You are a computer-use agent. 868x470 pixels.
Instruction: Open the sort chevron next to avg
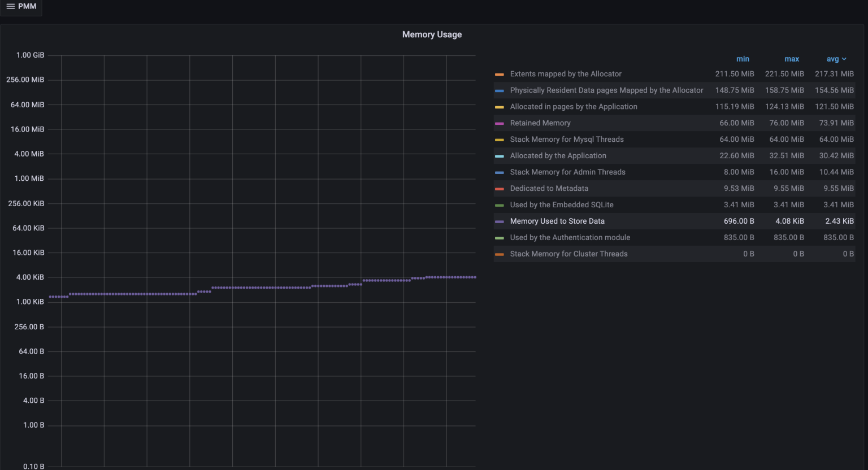pyautogui.click(x=844, y=59)
